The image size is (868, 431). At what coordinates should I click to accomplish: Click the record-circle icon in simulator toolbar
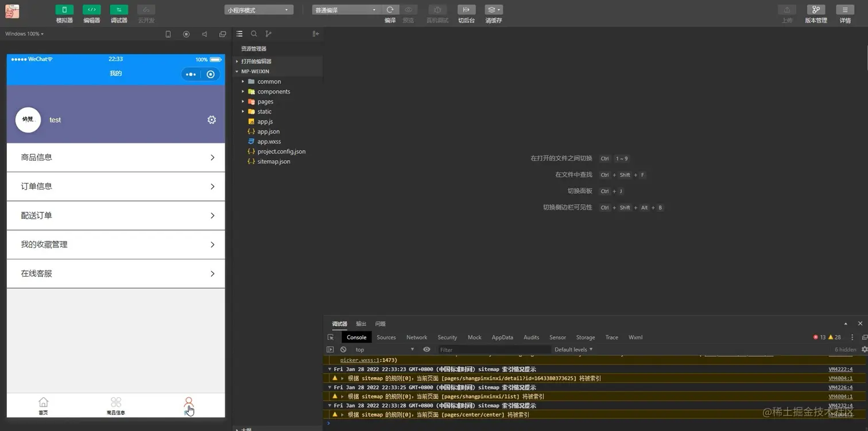click(186, 34)
